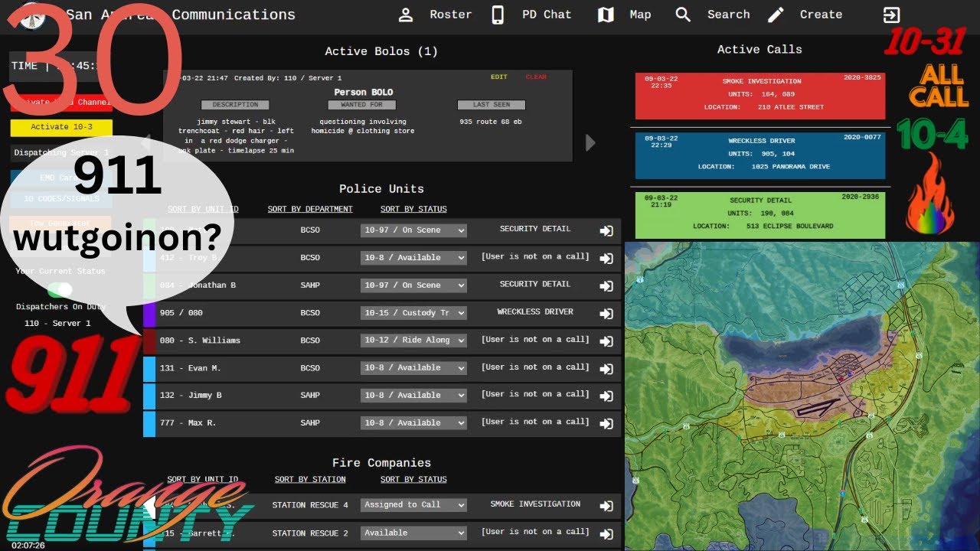Click SMOKE INVESTIGATION text in Station Rescue 4 row
The width and height of the screenshot is (980, 551).
coord(535,504)
